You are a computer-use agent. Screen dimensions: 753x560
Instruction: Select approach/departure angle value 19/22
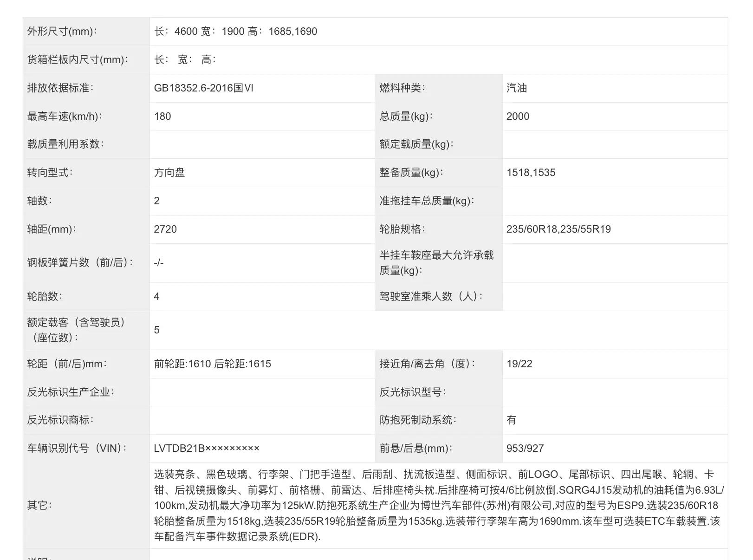519,364
